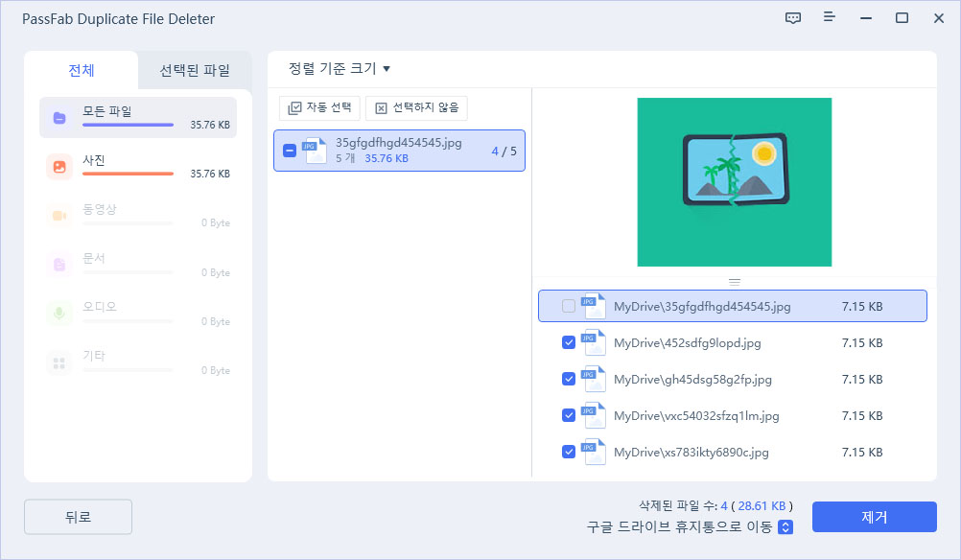This screenshot has width=961, height=560.
Task: Select the 동영상 (Videos) category icon
Action: [60, 215]
